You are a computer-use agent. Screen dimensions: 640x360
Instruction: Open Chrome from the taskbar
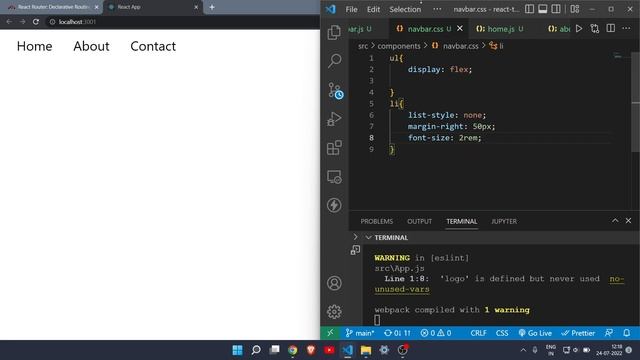coord(293,350)
